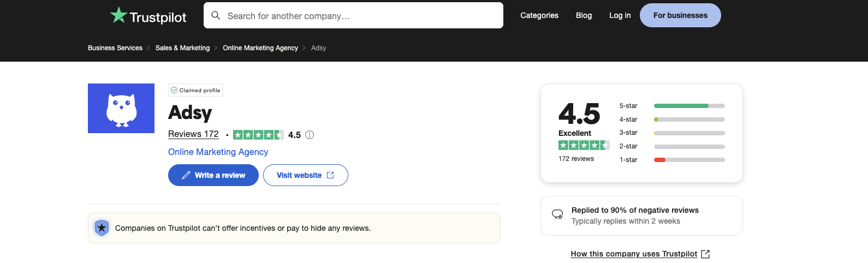Filter reviews by 5-star rating
The width and height of the screenshot is (868, 263).
tap(672, 106)
